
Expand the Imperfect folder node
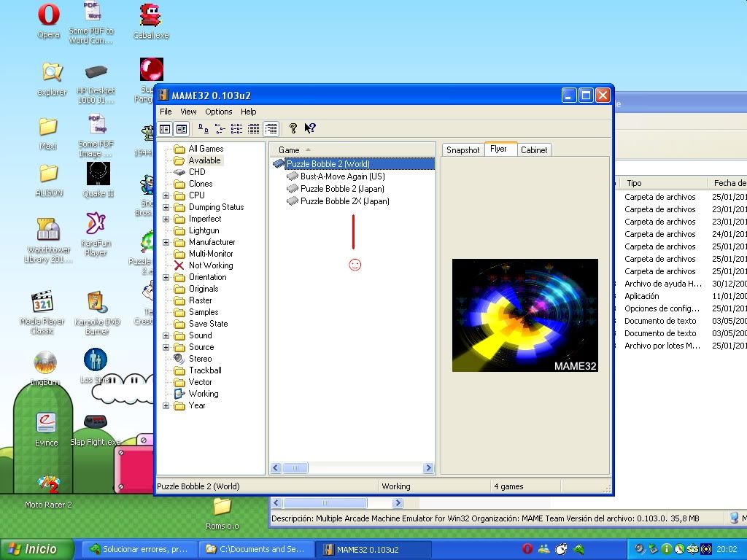(166, 219)
